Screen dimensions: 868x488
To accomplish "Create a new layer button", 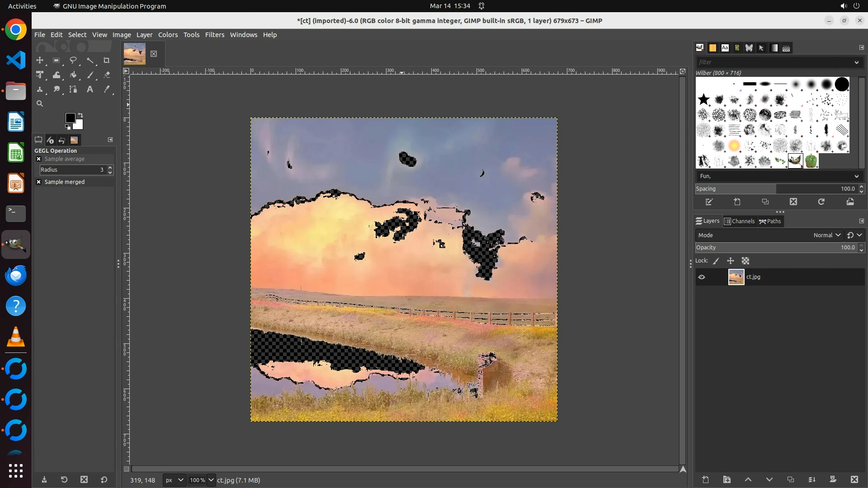I will [x=705, y=480].
